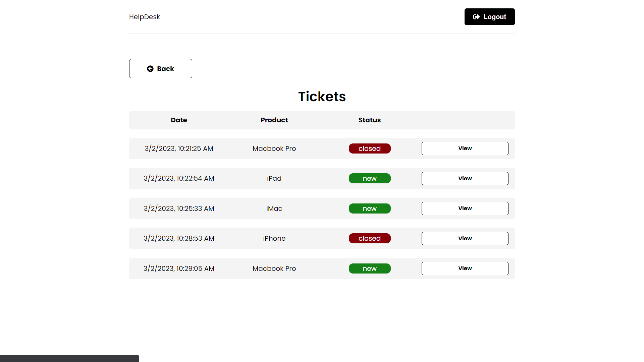Click the Date column header
The image size is (644, 362).
pos(179,120)
